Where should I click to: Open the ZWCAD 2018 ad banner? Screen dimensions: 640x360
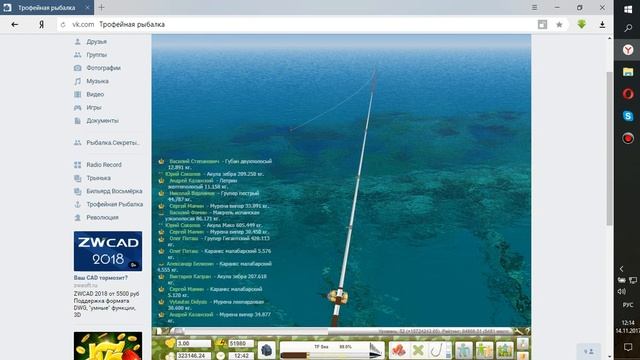[x=108, y=251]
